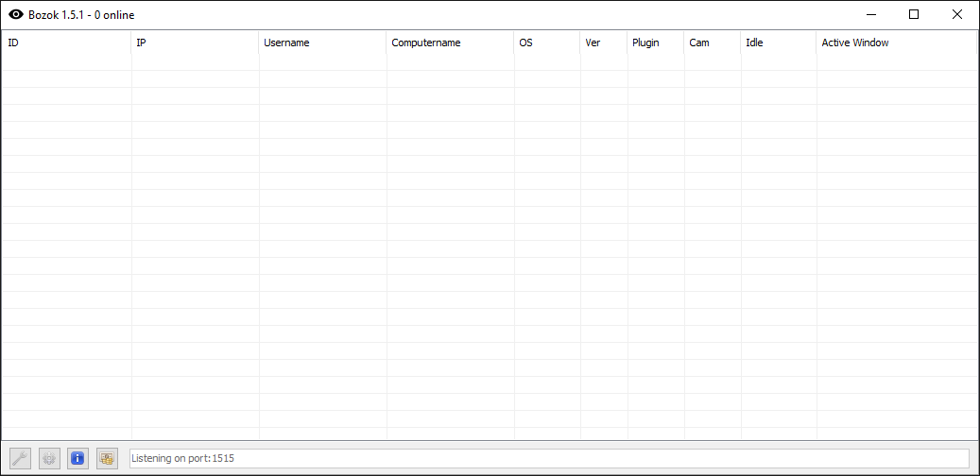980x476 pixels.
Task: Click the Active Window column header
Action: [x=896, y=42]
